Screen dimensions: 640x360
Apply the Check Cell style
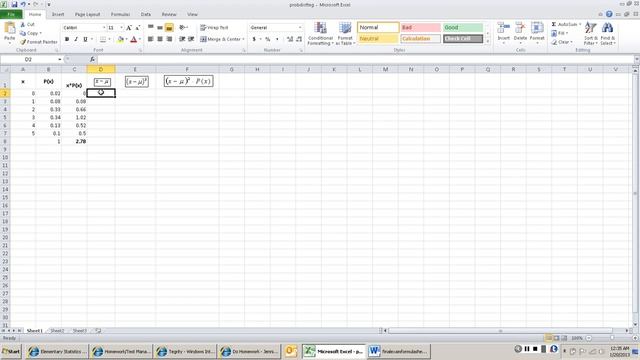click(x=463, y=39)
